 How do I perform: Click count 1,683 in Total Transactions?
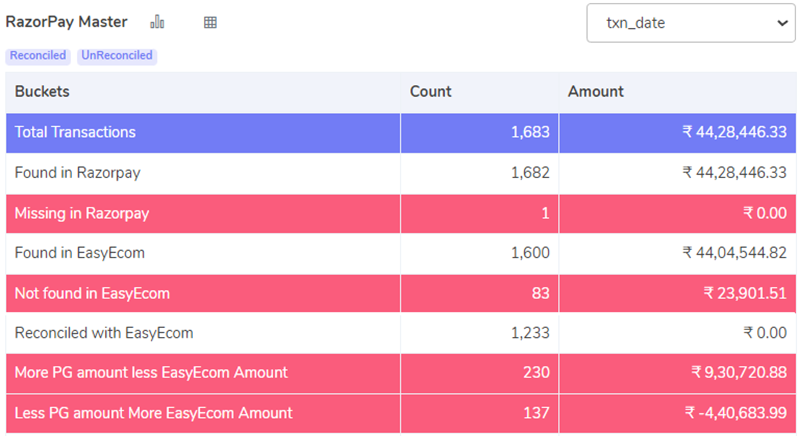point(530,132)
